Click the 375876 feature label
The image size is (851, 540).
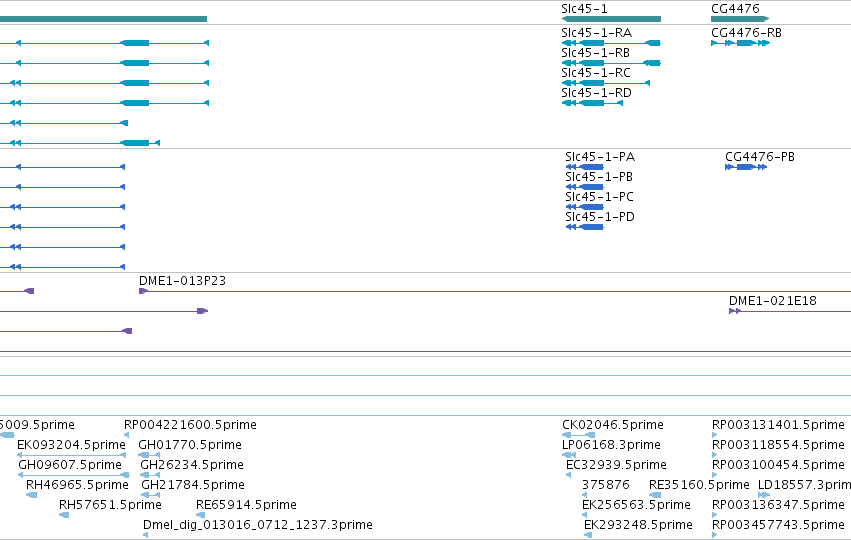coord(606,485)
